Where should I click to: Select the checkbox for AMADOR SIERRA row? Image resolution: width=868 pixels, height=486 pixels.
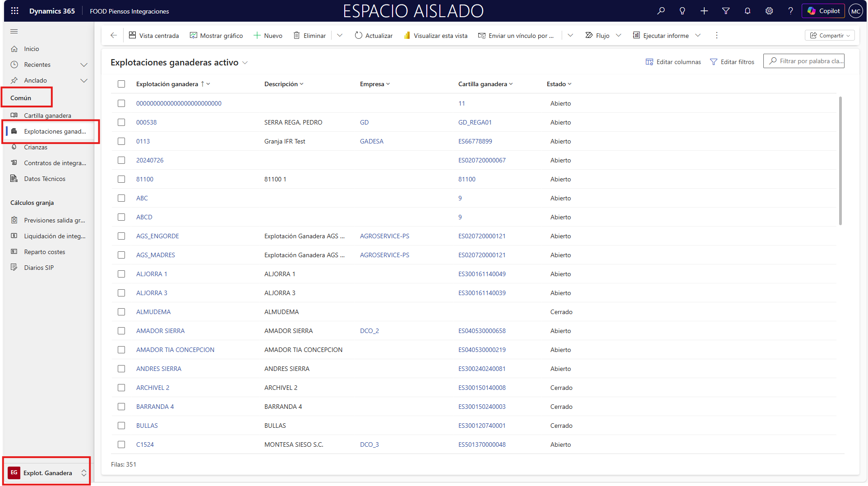pyautogui.click(x=121, y=331)
